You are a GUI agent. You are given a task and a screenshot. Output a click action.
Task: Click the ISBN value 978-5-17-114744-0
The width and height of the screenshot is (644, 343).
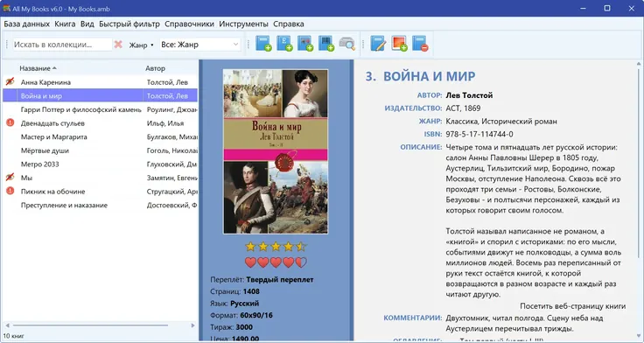tap(479, 134)
